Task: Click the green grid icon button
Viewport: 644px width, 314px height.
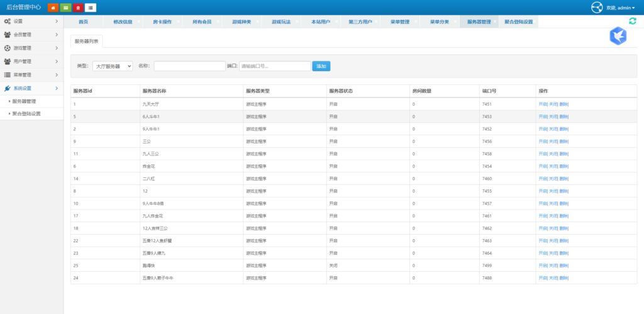Action: pos(65,8)
